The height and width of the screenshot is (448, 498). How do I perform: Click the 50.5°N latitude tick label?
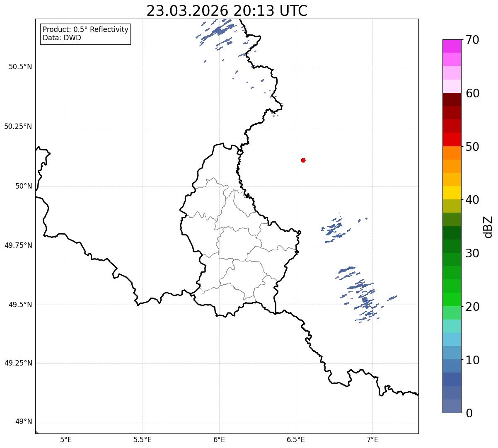pyautogui.click(x=20, y=67)
